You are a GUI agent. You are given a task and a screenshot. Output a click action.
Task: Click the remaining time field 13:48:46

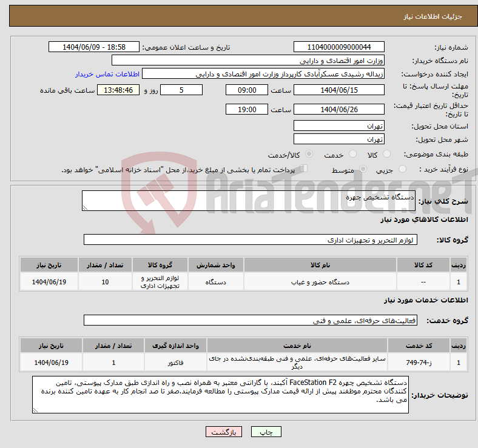click(118, 90)
